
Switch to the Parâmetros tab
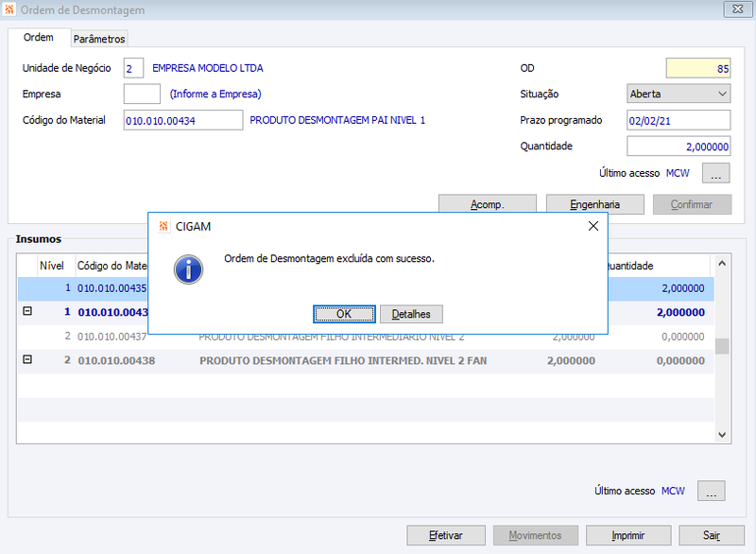(99, 39)
